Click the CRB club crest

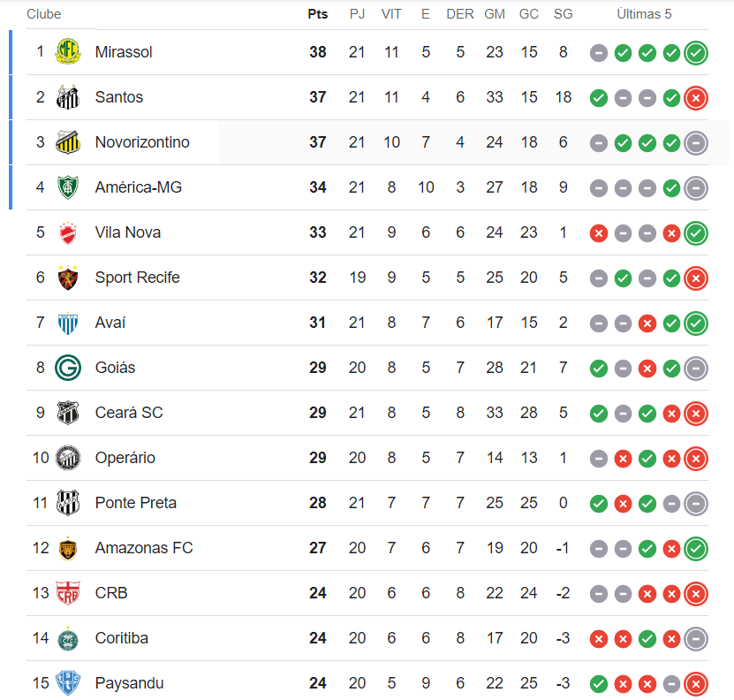68,593
